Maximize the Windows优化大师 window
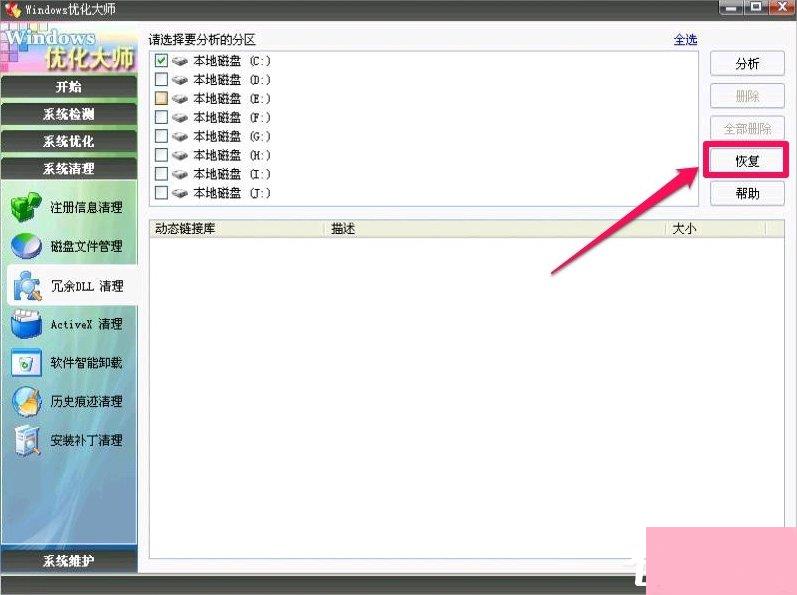797x595 pixels. [x=756, y=7]
